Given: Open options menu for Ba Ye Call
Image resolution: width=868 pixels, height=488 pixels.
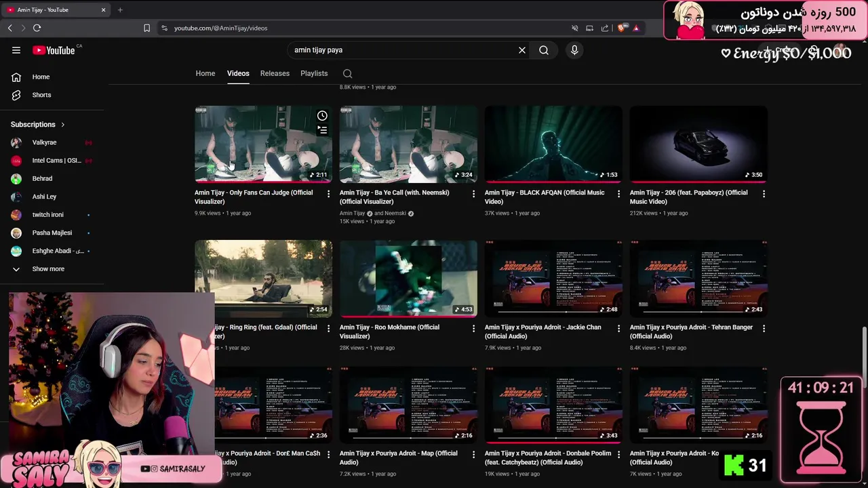Looking at the screenshot, I should [473, 194].
